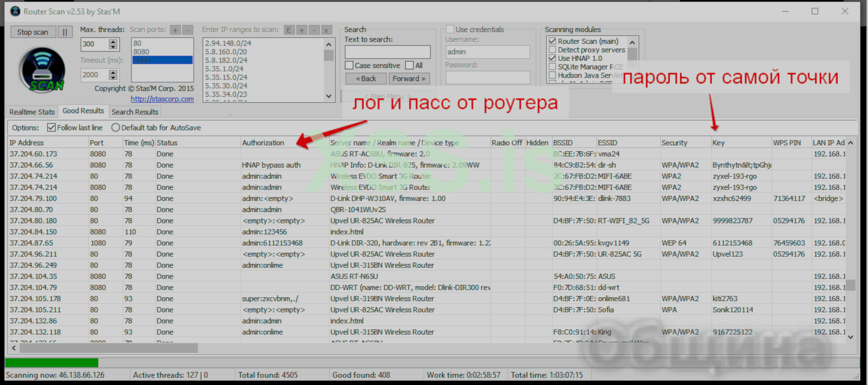Click the Username field containing admin
This screenshot has width=868, height=385.
pos(487,52)
